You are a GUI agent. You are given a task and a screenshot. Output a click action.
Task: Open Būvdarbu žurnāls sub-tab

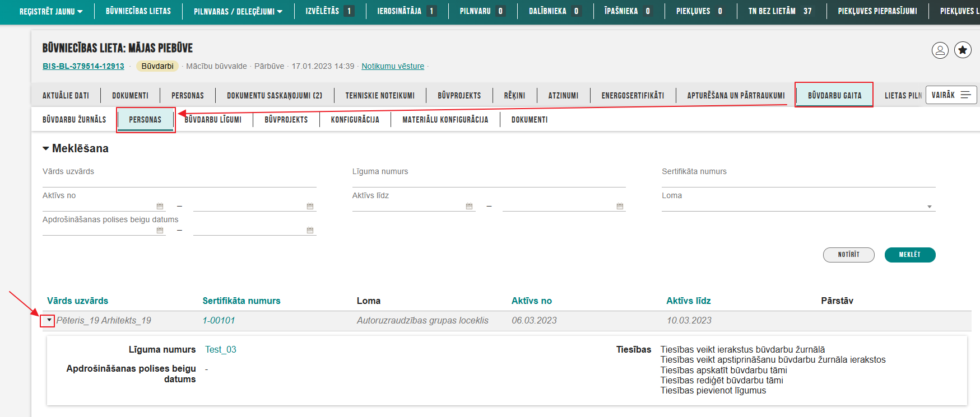coord(74,120)
